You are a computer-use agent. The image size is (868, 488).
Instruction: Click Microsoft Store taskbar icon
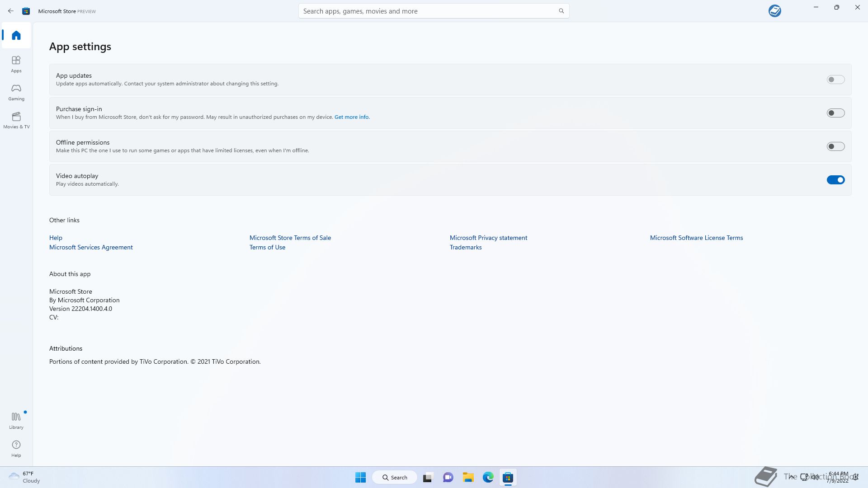click(x=508, y=477)
